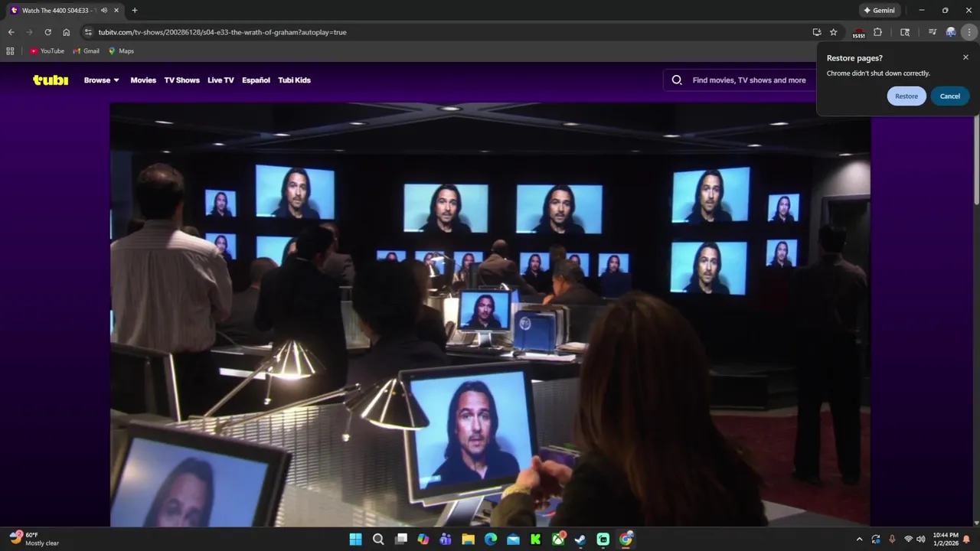980x551 pixels.
Task: Click the search magnifier icon on Tubi
Action: pos(677,80)
